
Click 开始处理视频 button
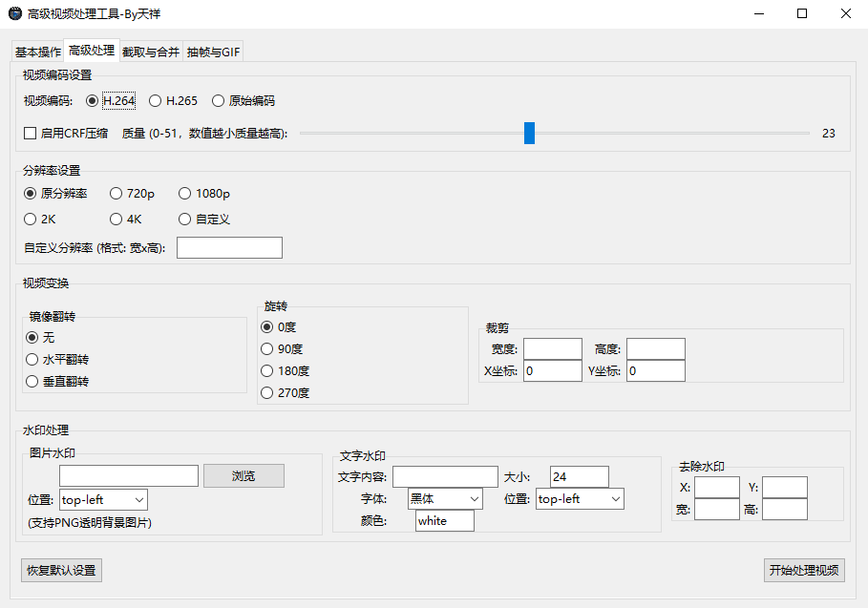coord(804,570)
